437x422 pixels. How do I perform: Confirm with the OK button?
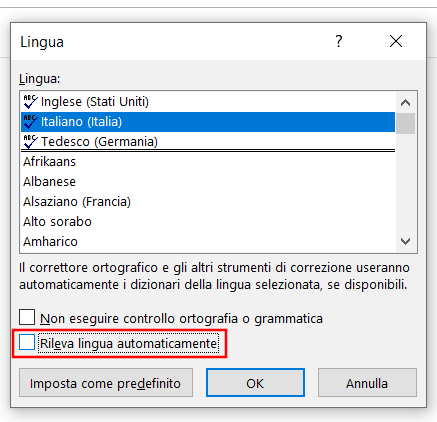[255, 383]
